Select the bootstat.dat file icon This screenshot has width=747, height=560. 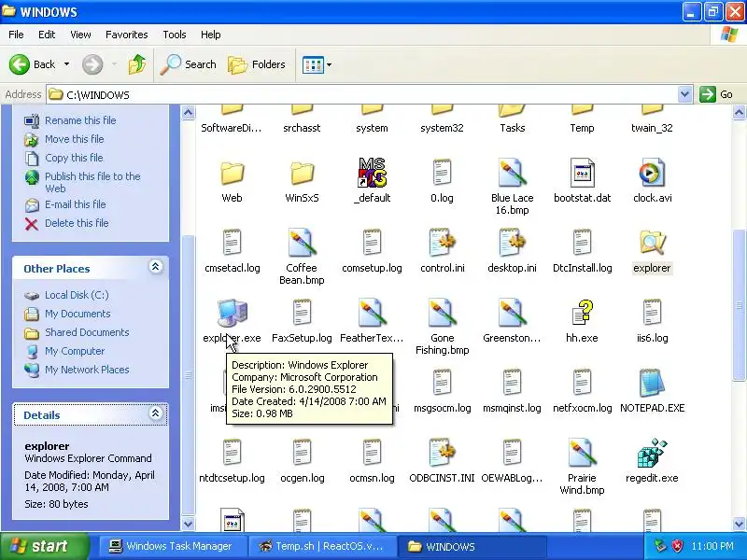pyautogui.click(x=582, y=173)
